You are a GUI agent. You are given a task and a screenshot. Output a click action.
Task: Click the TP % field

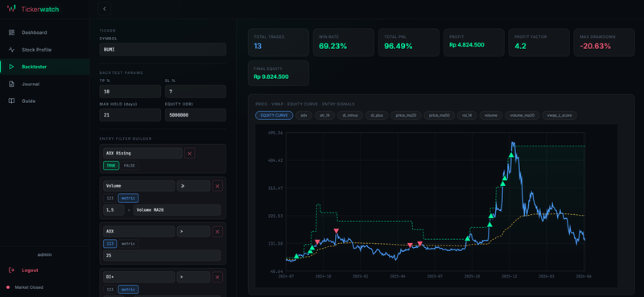pos(130,91)
